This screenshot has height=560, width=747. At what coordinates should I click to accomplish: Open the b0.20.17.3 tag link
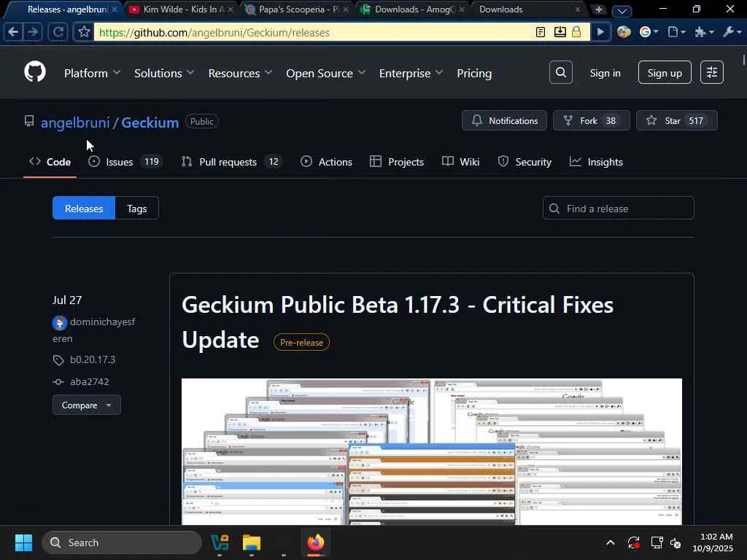(93, 359)
